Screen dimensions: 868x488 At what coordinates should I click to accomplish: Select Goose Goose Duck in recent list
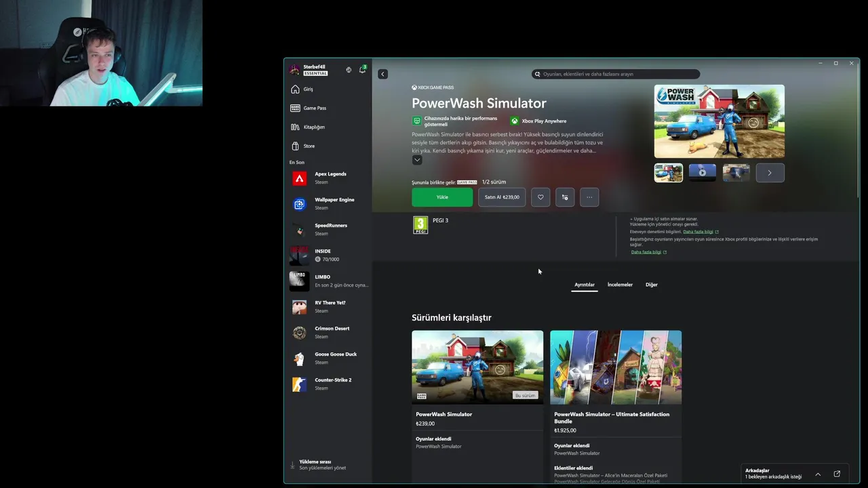(x=328, y=359)
